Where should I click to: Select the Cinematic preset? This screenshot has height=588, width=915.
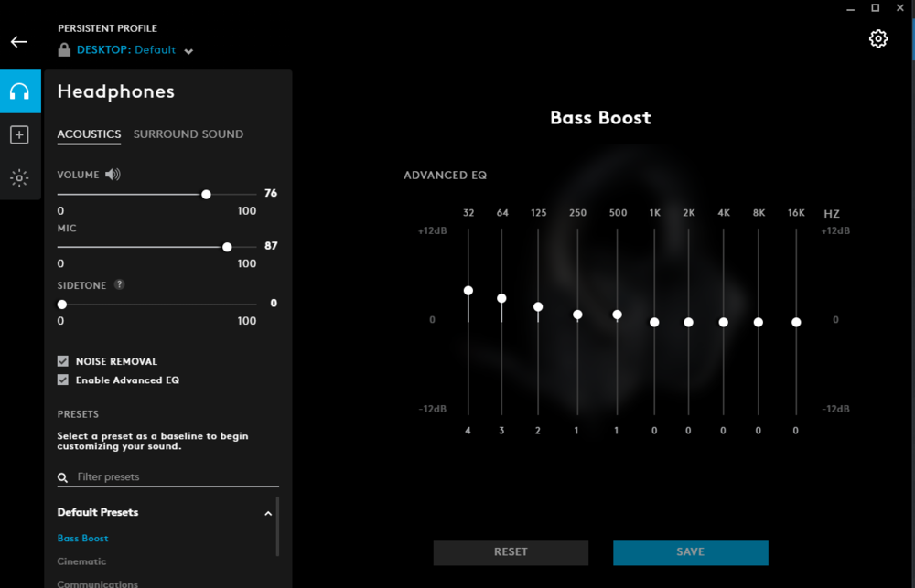click(81, 561)
